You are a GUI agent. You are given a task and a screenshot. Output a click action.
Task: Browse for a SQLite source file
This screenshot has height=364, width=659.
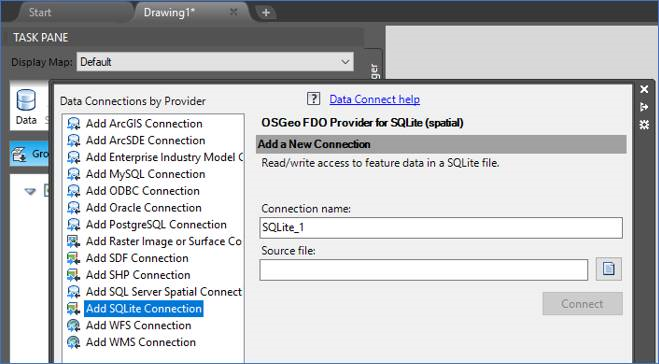click(x=609, y=269)
